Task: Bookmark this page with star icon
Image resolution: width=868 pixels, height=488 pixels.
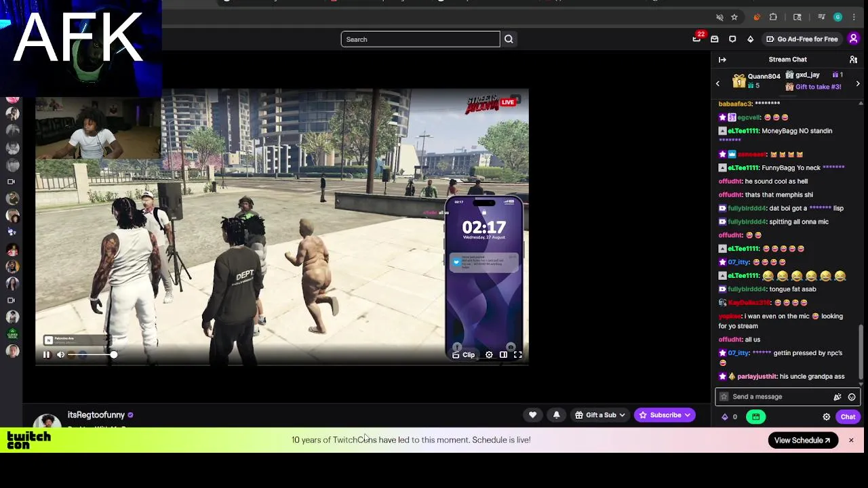Action: [734, 17]
